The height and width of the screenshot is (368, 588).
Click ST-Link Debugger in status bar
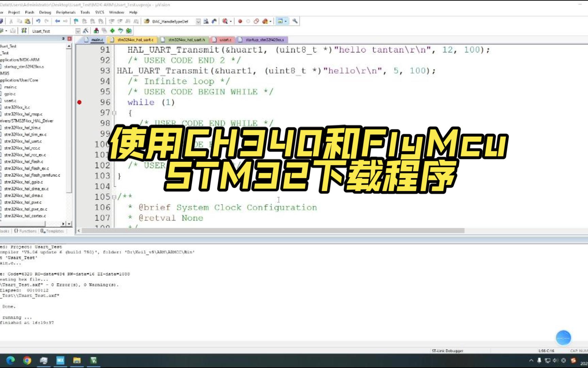coord(447,351)
